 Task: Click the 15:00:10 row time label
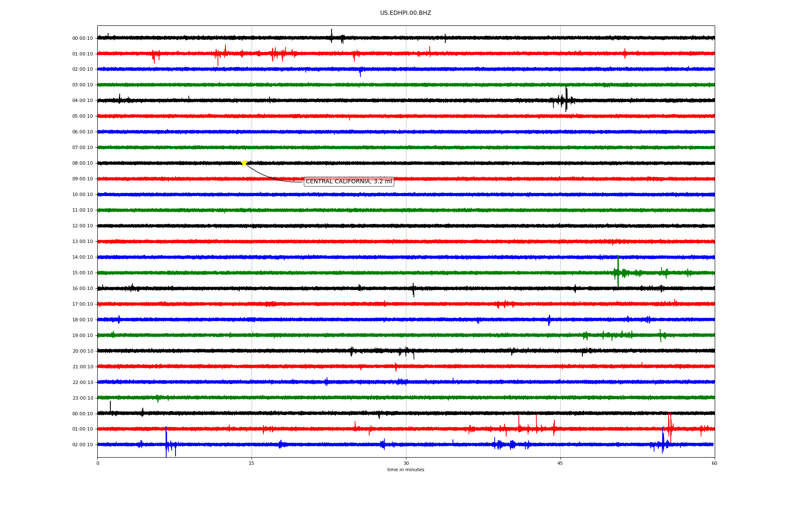82,273
